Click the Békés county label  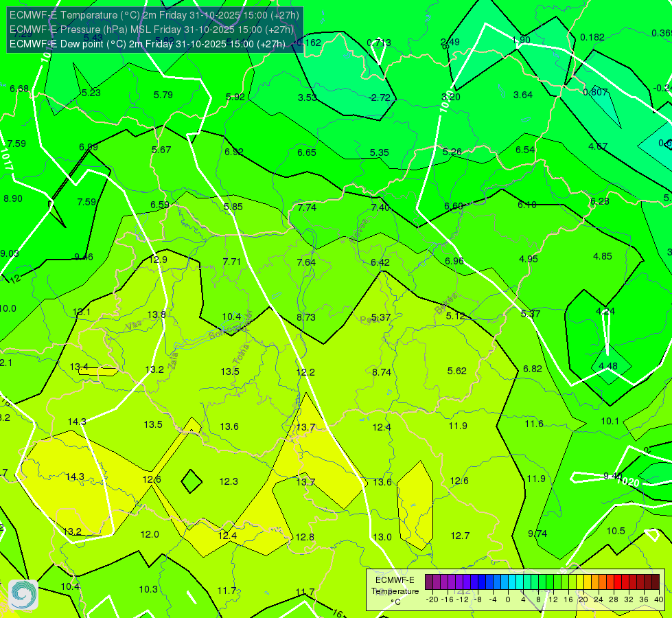(x=446, y=304)
